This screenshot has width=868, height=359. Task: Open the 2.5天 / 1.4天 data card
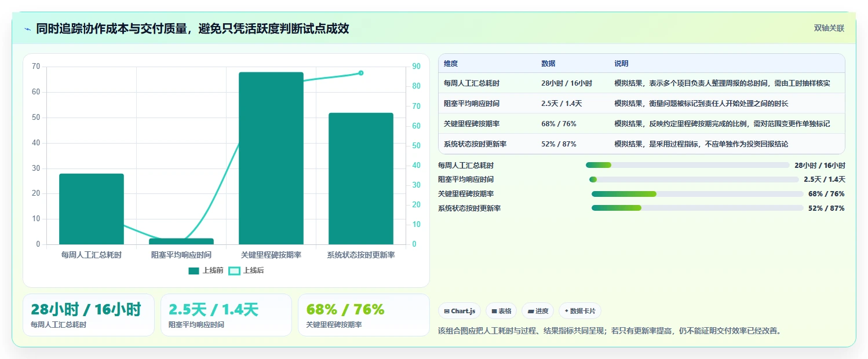(x=226, y=315)
